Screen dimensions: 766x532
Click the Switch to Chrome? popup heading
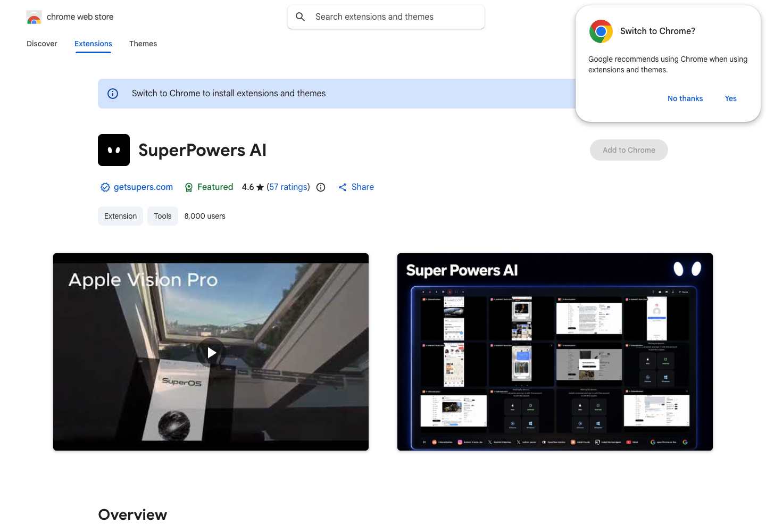point(657,31)
